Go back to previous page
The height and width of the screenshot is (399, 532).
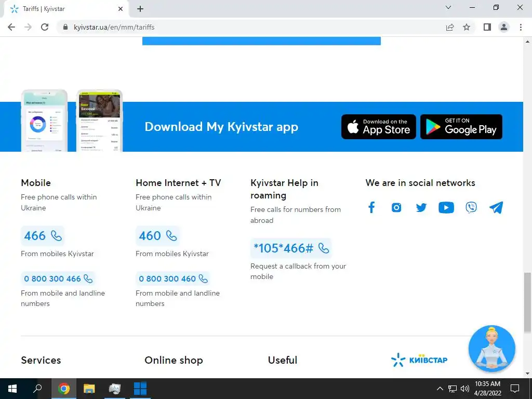tap(11, 27)
